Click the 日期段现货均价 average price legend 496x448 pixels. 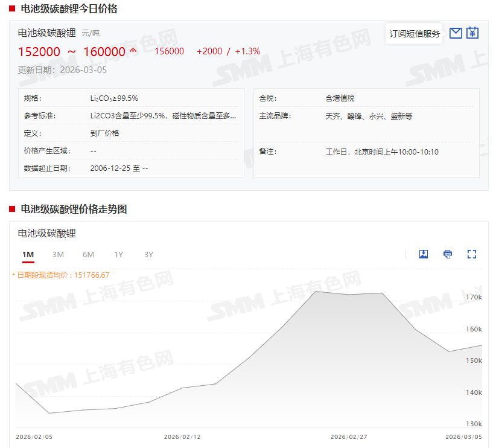63,275
